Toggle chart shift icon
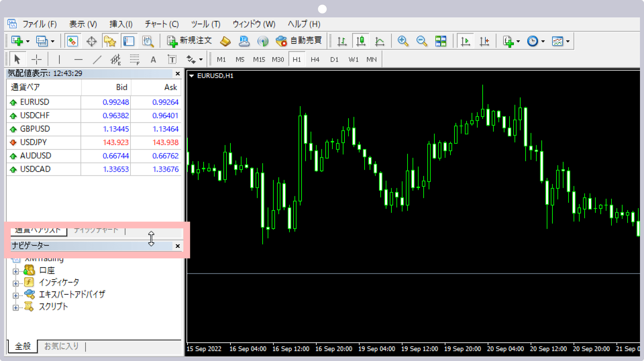644x361 pixels. [484, 41]
